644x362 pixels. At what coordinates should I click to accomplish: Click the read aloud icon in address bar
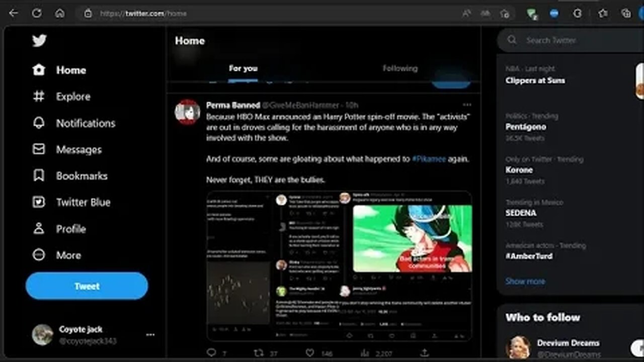click(x=466, y=14)
